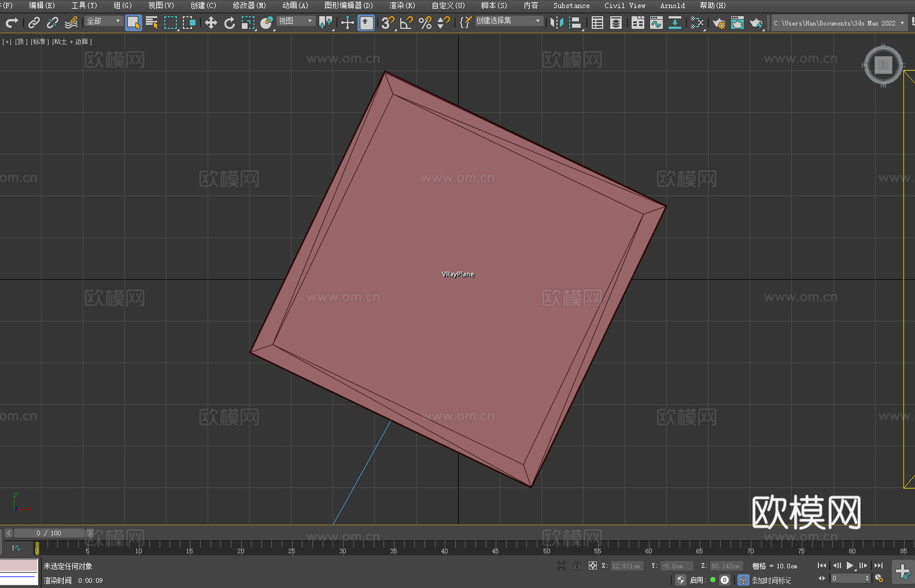Screen dimensions: 915x588
Task: Click Go to End playback button
Action: click(879, 565)
